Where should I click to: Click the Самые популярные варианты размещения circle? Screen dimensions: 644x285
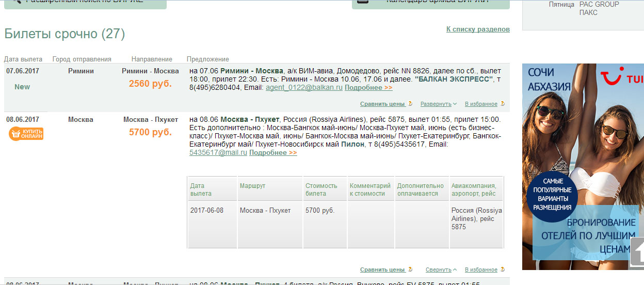point(553,197)
